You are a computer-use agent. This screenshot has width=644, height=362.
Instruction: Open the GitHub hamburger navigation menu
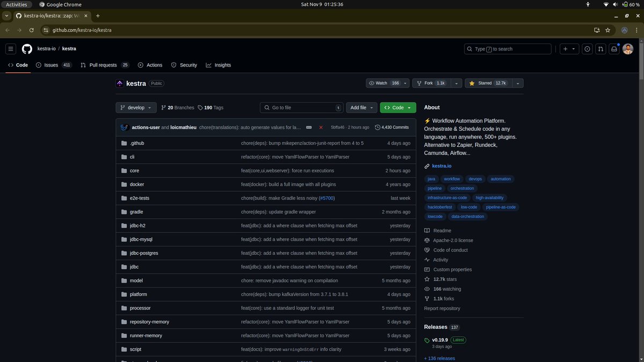tap(11, 49)
